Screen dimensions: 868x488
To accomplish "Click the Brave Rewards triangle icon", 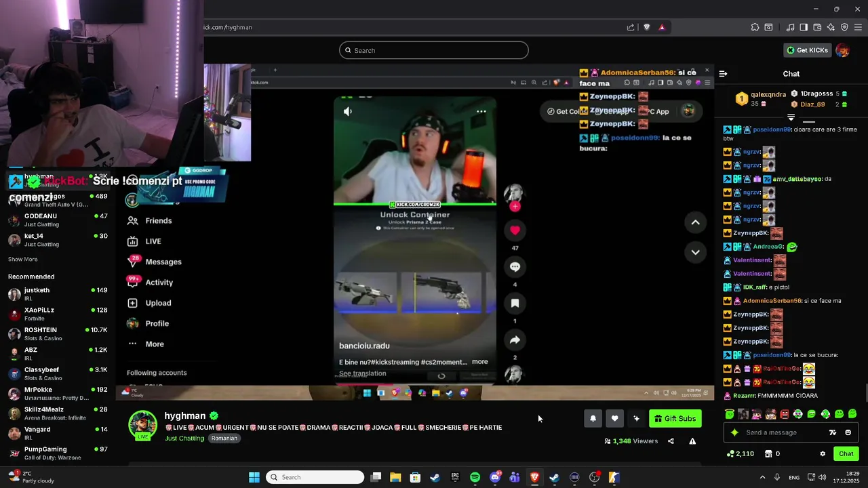I will pyautogui.click(x=662, y=27).
